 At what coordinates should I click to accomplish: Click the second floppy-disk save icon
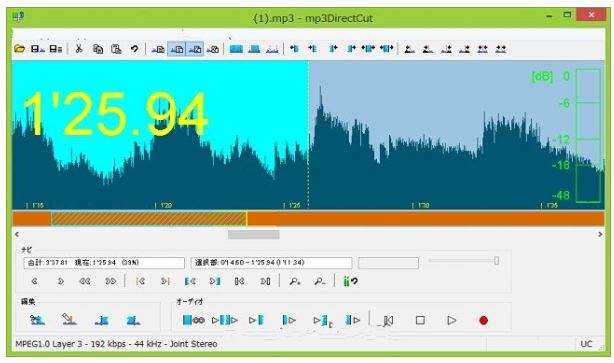pyautogui.click(x=56, y=49)
